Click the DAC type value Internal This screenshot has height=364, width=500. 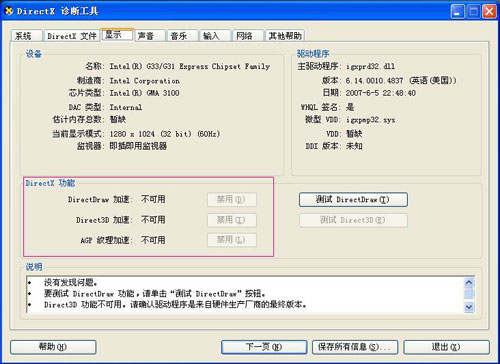tap(126, 107)
